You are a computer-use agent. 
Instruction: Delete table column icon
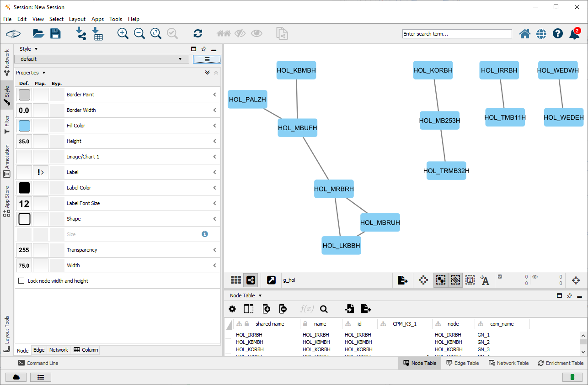pos(283,309)
